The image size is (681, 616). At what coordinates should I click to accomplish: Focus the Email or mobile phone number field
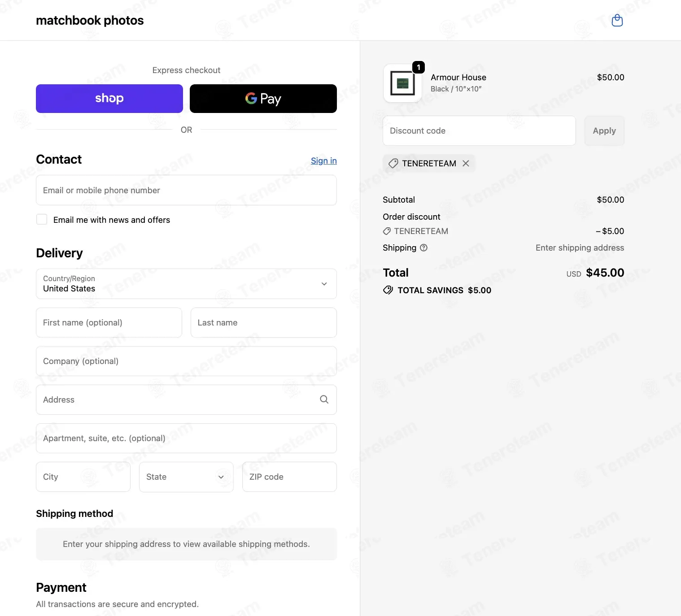(186, 190)
